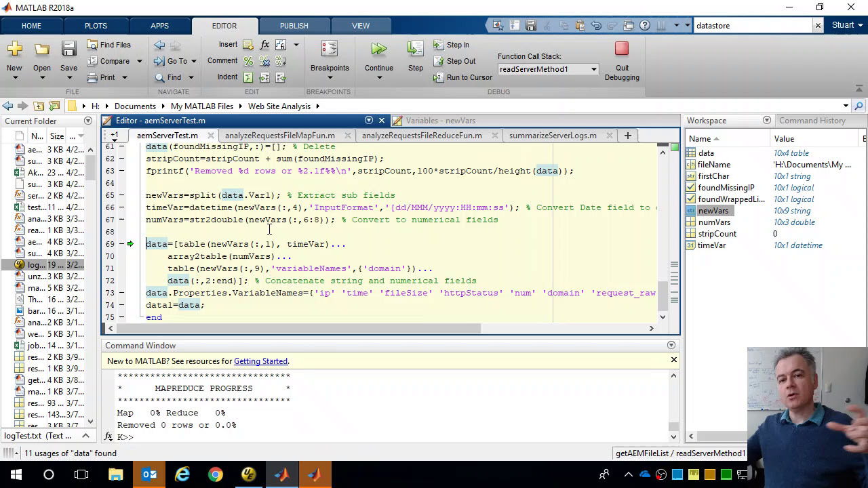Toggle the breakpoint dash on line 63
Viewport: 868px width, 488px height.
(x=121, y=171)
